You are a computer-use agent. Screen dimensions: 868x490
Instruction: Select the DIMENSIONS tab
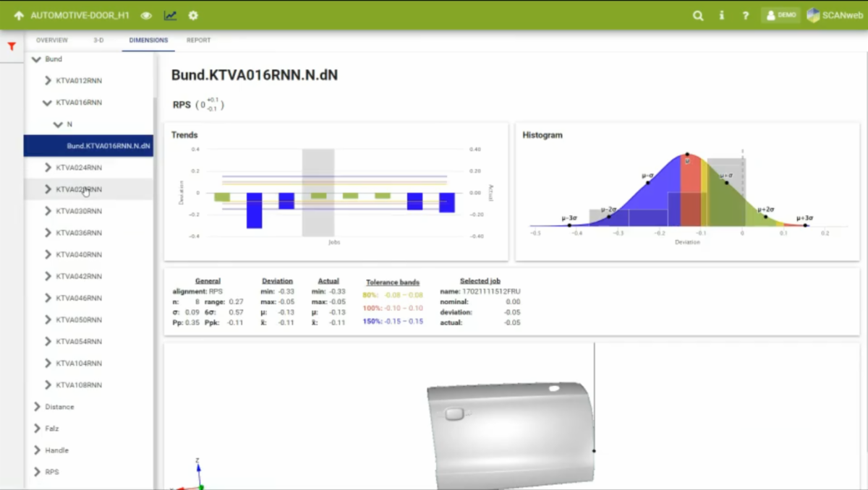coord(148,40)
